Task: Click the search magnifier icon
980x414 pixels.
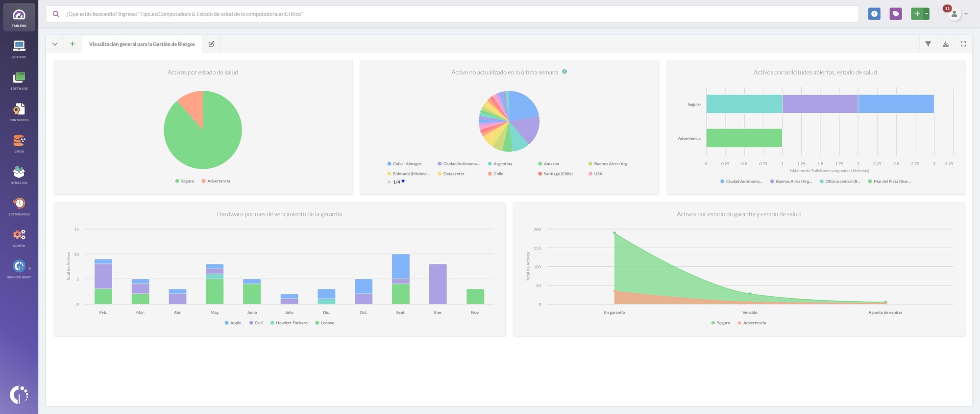Action: point(56,14)
